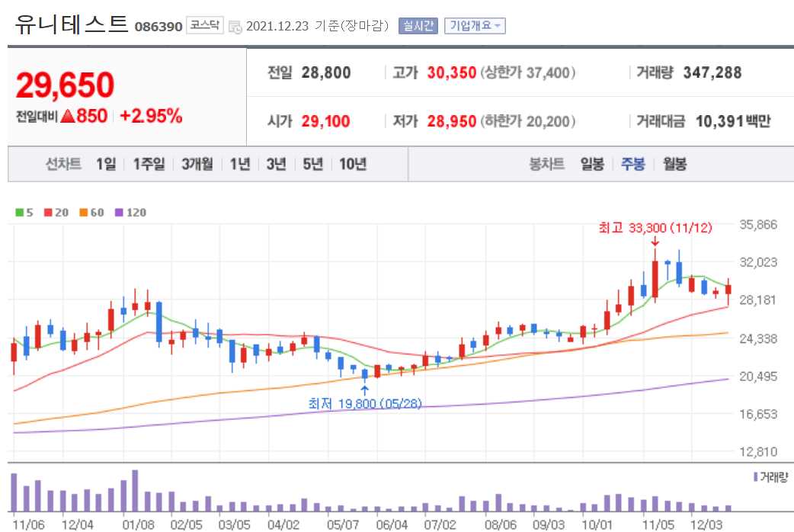This screenshot has height=532, width=794.
Task: Click the purple 120-day moving average legend icon
Action: pos(118,211)
